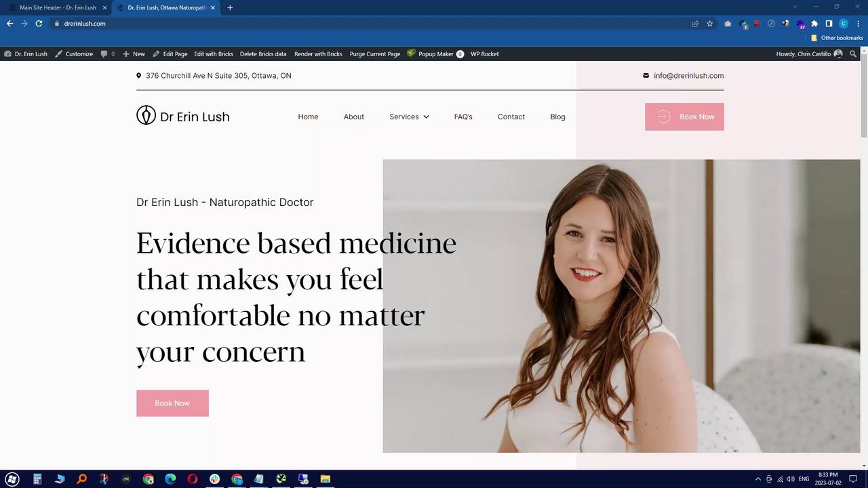The width and height of the screenshot is (868, 488).
Task: Navigate to FAQ's
Action: 463,117
